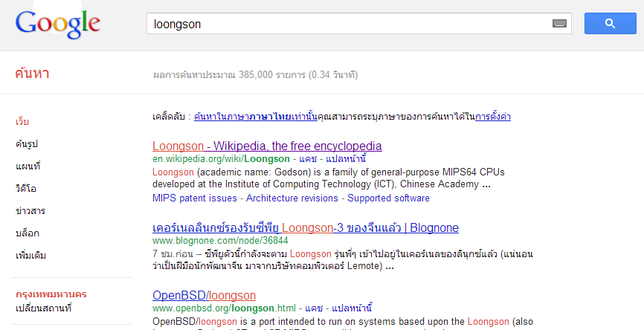644x330 pixels.
Task: Open the Supported software sitelink
Action: point(388,198)
